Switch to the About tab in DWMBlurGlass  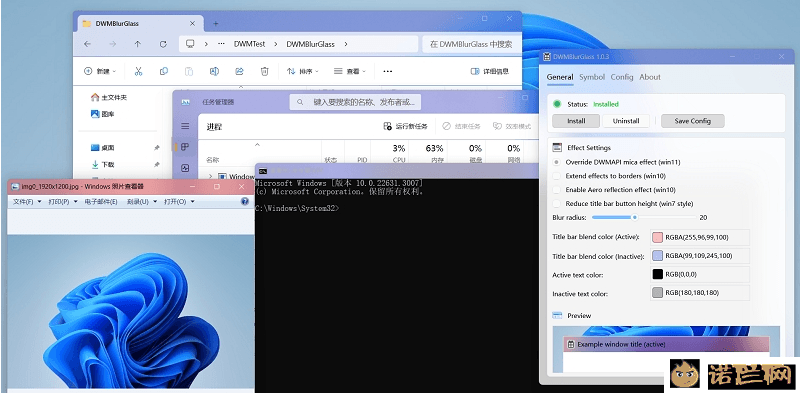click(x=650, y=77)
